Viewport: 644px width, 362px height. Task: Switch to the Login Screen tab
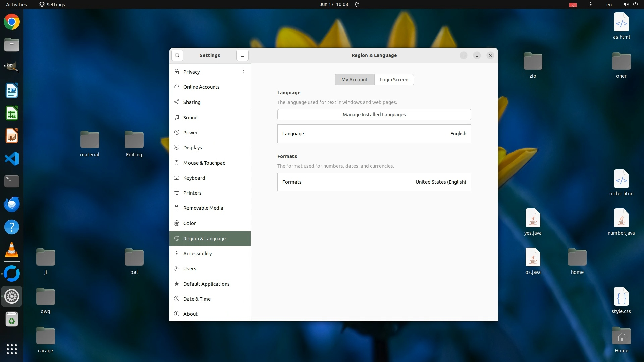click(x=394, y=80)
